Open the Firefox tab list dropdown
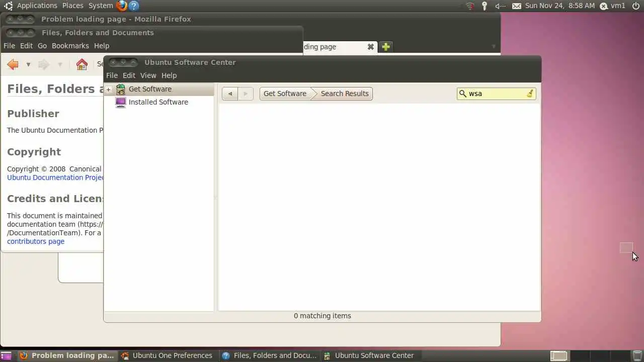The image size is (644, 362). (x=494, y=47)
